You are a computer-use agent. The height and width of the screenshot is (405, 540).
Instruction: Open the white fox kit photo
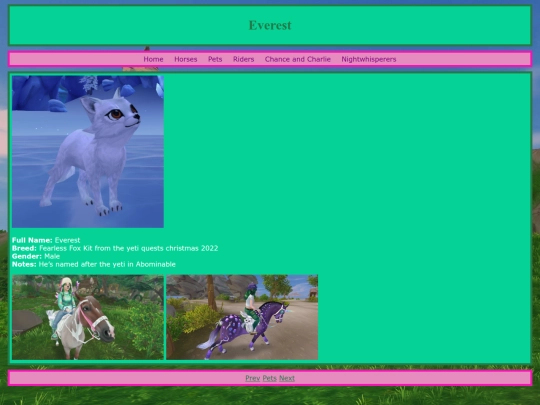[88, 152]
